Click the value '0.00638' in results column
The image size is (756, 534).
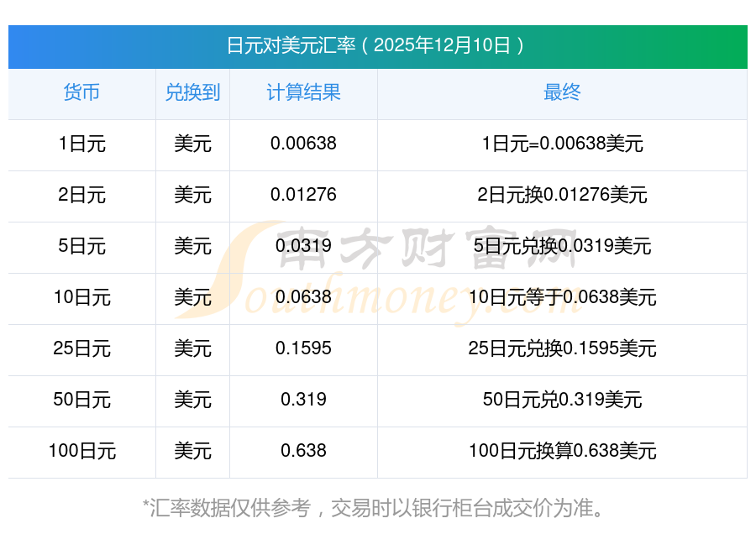[x=303, y=144]
